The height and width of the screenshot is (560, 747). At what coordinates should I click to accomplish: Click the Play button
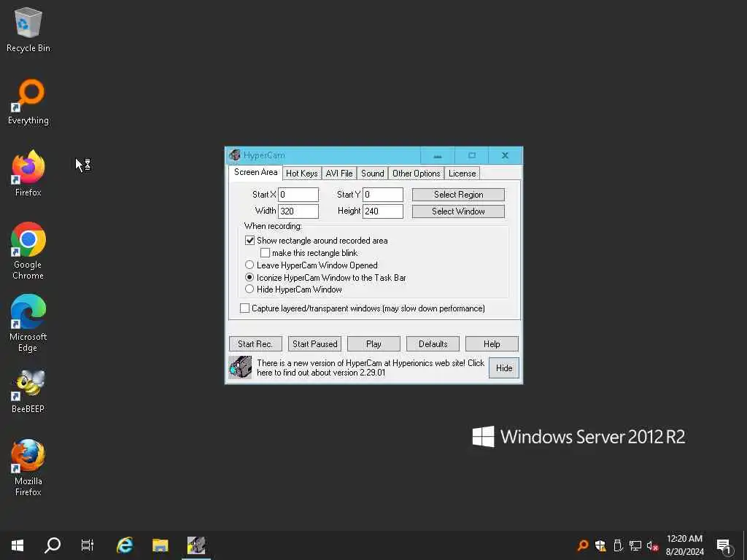373,344
